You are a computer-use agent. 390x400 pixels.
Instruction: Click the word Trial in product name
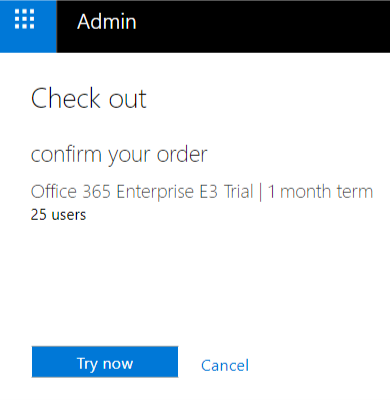click(x=239, y=192)
